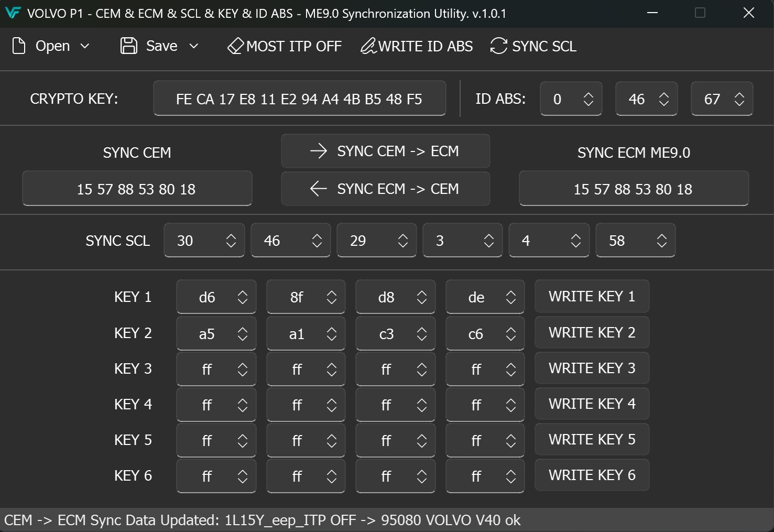Minimize the Synchronization Utility window
The width and height of the screenshot is (774, 532).
tap(652, 13)
